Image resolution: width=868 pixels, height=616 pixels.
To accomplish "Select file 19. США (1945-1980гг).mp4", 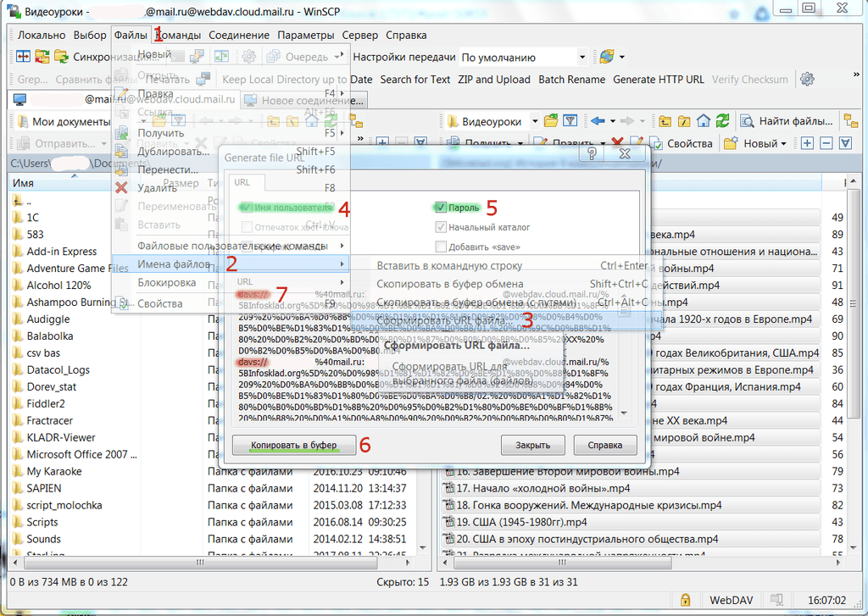I will 521,522.
